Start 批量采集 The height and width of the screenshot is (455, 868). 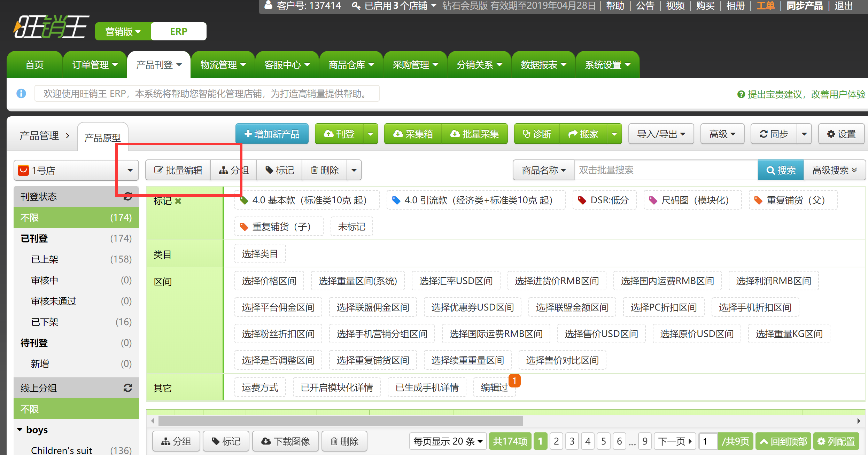[474, 134]
